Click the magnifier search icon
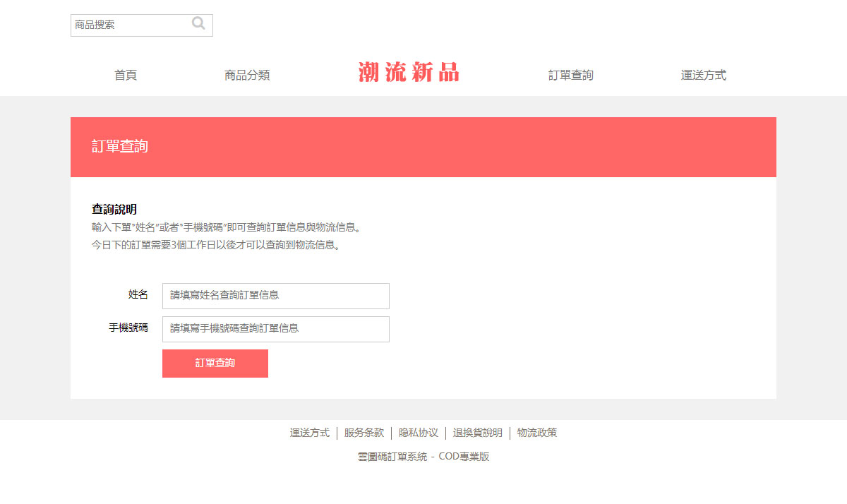847x504 pixels. (198, 23)
